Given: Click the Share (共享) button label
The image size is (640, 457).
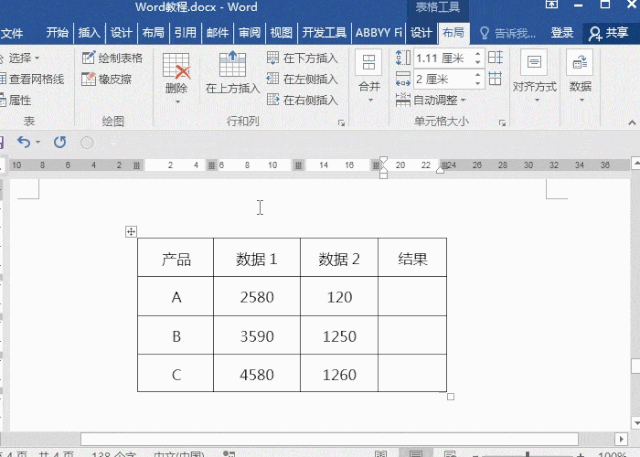Looking at the screenshot, I should [x=616, y=33].
